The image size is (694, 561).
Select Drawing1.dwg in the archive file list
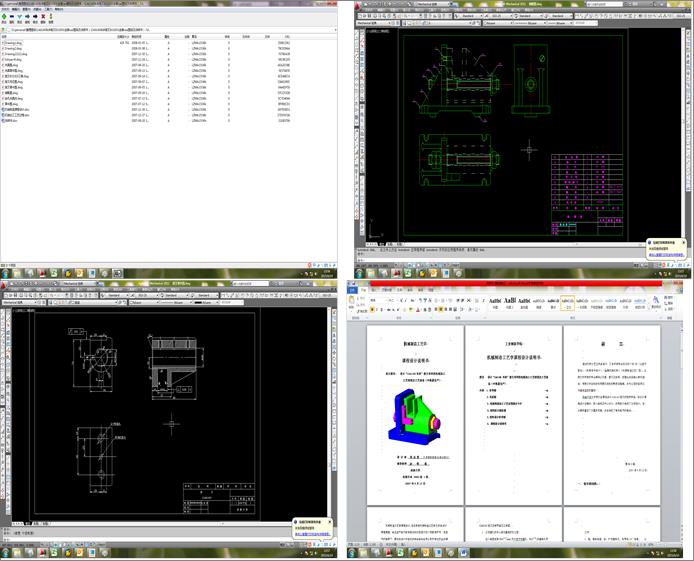click(14, 44)
